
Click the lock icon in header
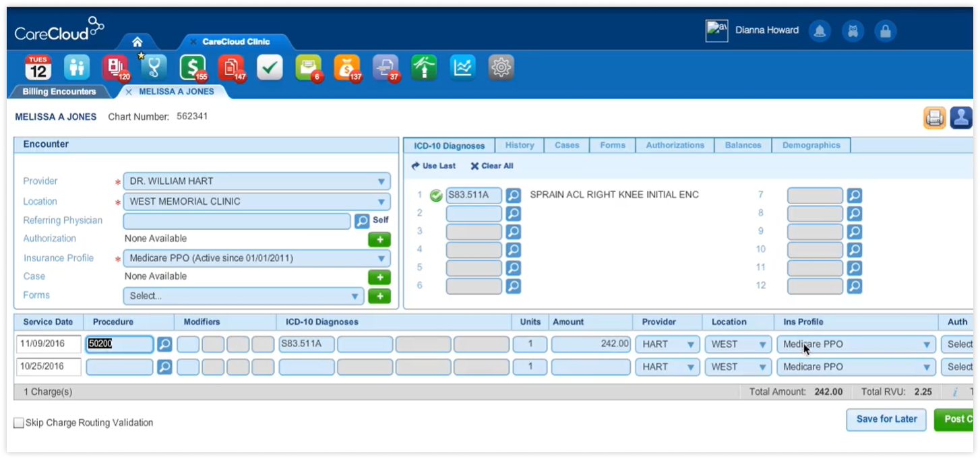click(886, 30)
